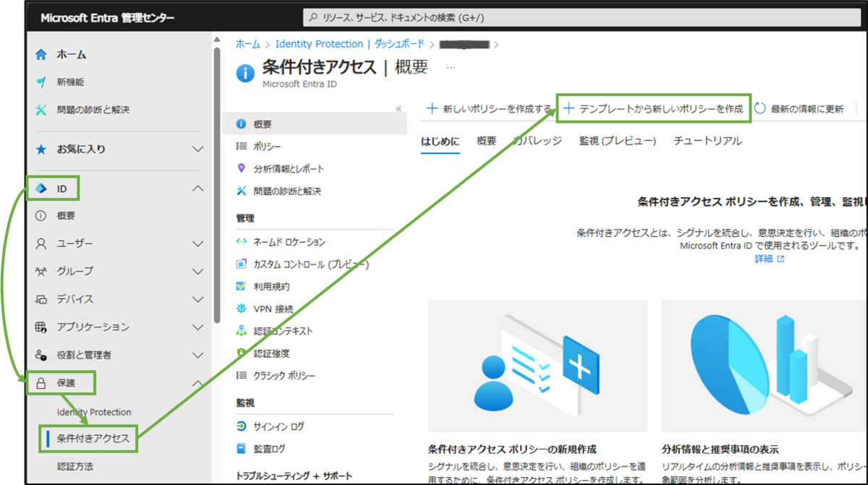Open サインイン ログ under 監視
868x485 pixels.
(x=278, y=426)
